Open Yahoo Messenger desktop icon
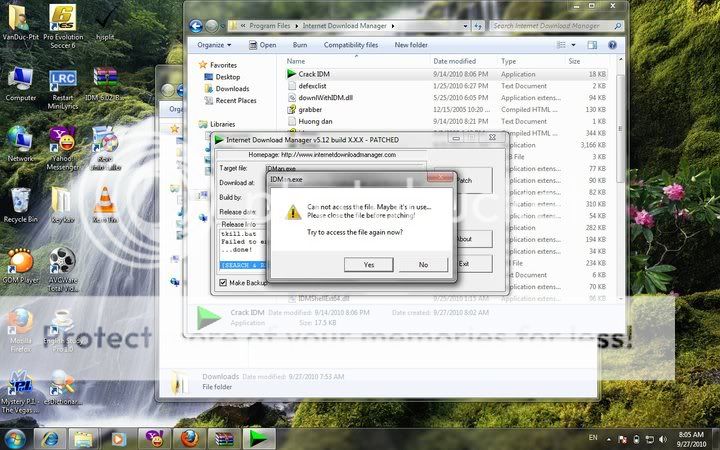Screen dimensions: 720x450 pos(63,149)
